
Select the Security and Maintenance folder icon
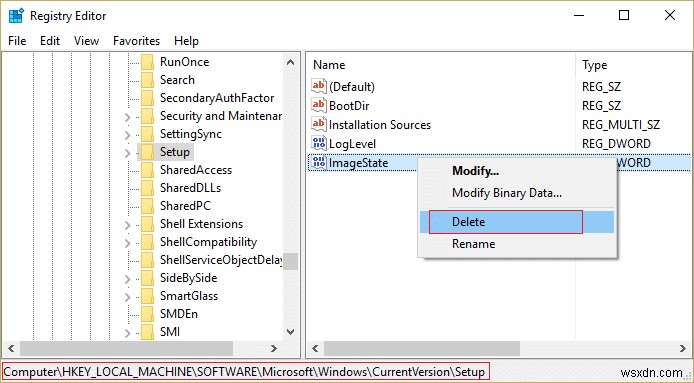[x=147, y=116]
